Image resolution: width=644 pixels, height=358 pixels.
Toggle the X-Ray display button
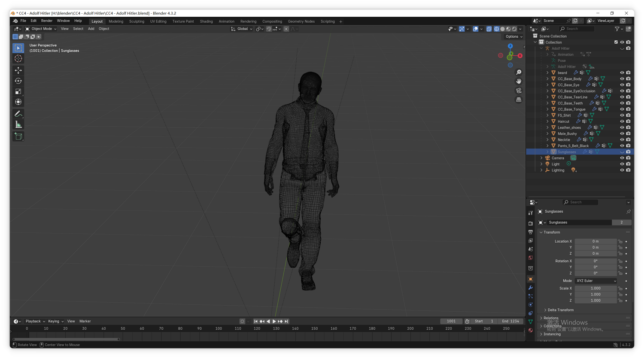click(x=489, y=29)
